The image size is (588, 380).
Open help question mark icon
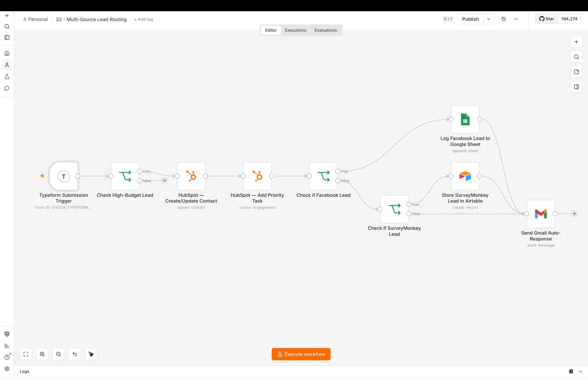click(7, 357)
